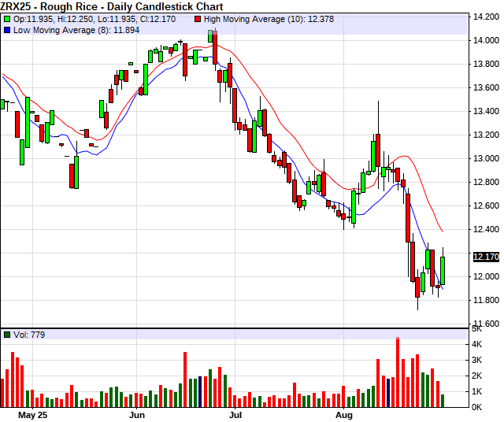
Task: Select the highlighted candle at the June peak
Action: tap(212, 36)
